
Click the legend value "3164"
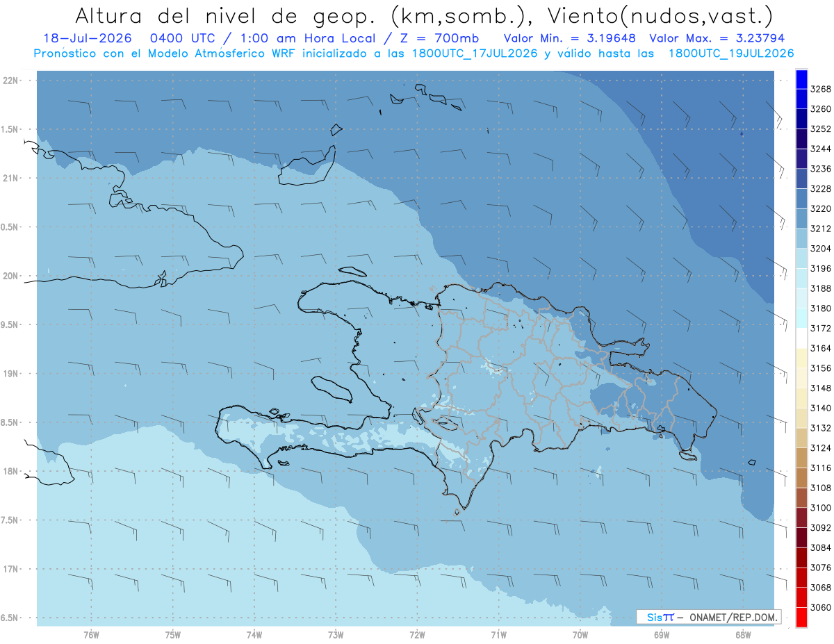821,348
